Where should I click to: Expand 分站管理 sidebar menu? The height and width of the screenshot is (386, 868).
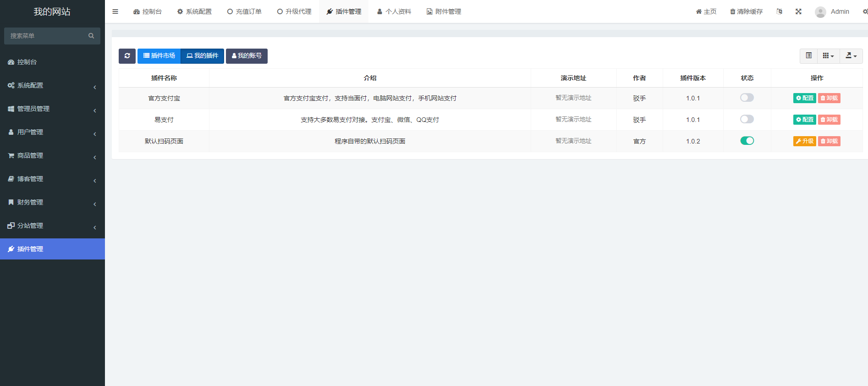(x=52, y=226)
